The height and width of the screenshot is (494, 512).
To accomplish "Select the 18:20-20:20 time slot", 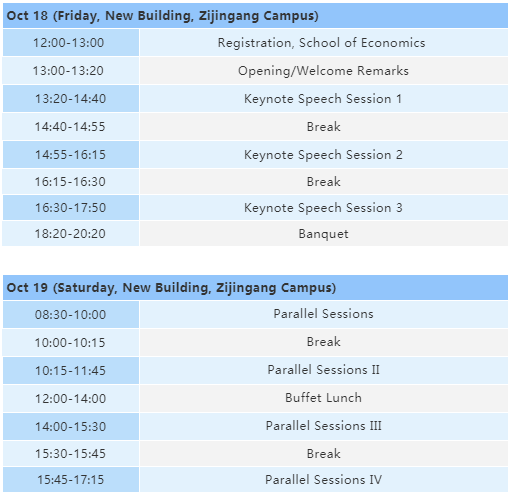I will pos(71,234).
